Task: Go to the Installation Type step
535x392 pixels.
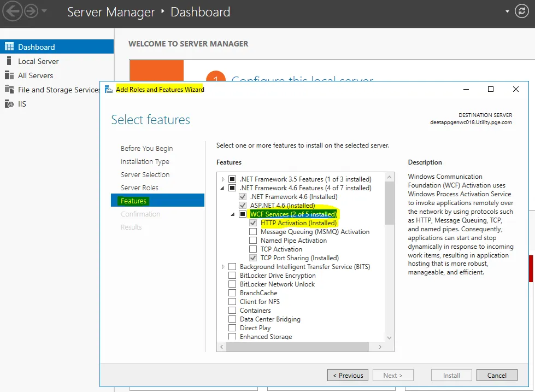Action: pos(145,161)
